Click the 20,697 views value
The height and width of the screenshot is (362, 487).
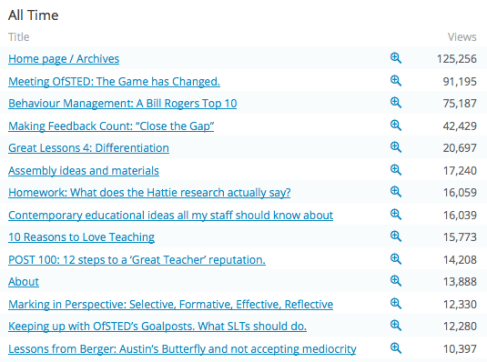pos(460,148)
